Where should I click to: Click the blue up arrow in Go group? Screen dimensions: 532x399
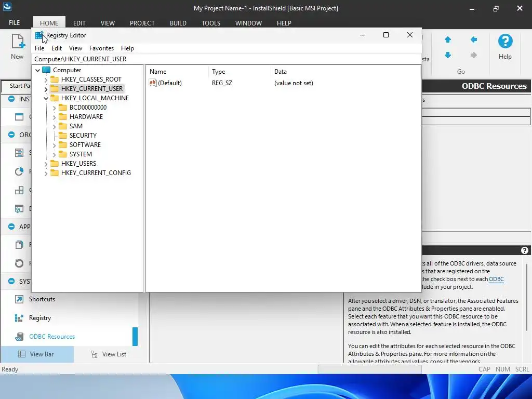pos(448,39)
